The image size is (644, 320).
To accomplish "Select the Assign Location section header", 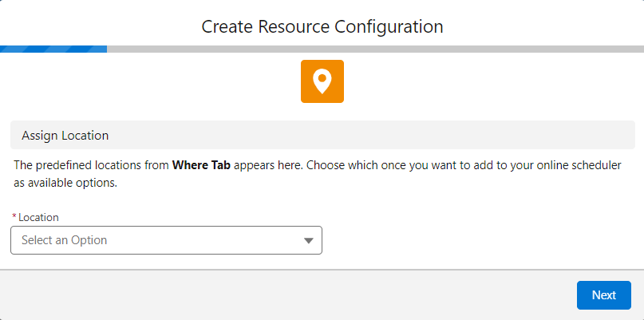I will click(x=65, y=136).
